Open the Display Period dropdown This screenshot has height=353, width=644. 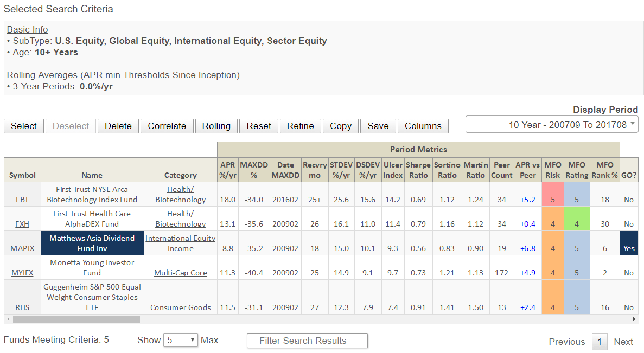coord(551,124)
